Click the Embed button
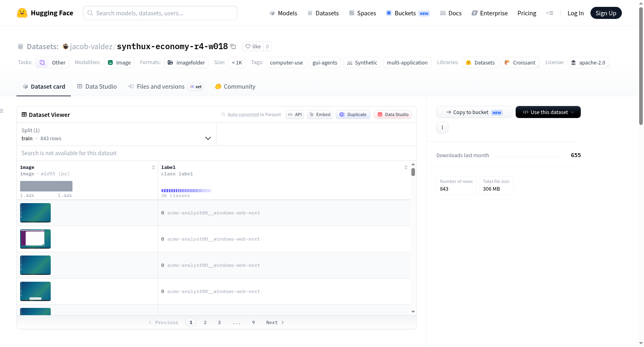 [x=320, y=114]
